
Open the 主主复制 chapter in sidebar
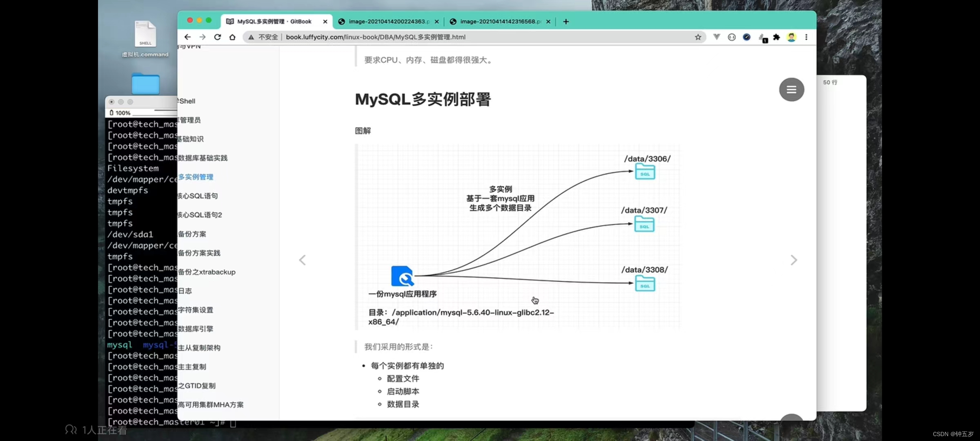click(192, 367)
